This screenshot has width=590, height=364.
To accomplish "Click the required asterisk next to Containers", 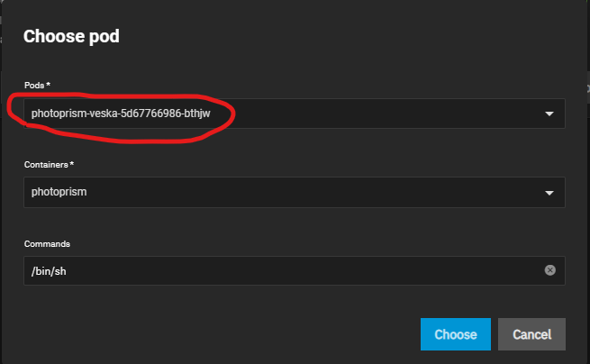I will pyautogui.click(x=72, y=164).
